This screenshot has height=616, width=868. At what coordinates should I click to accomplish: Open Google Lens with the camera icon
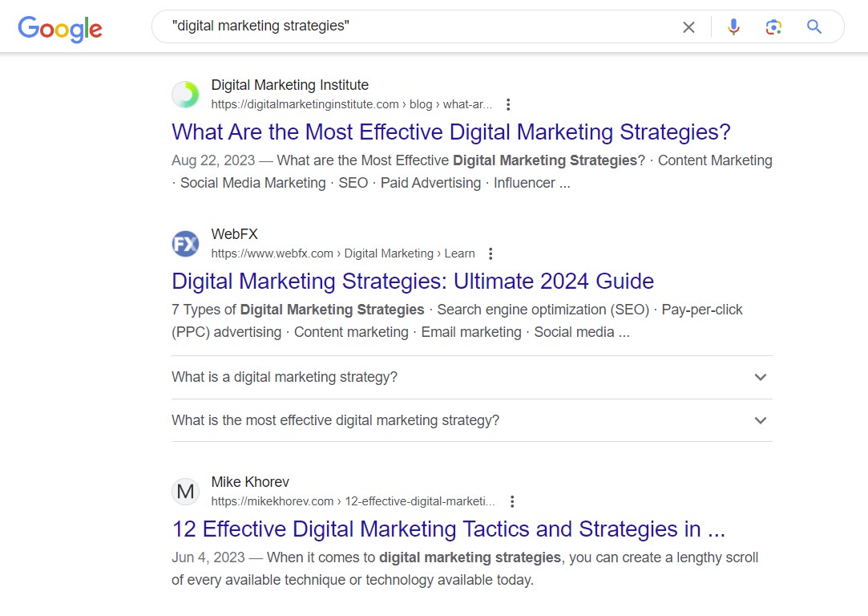point(773,26)
